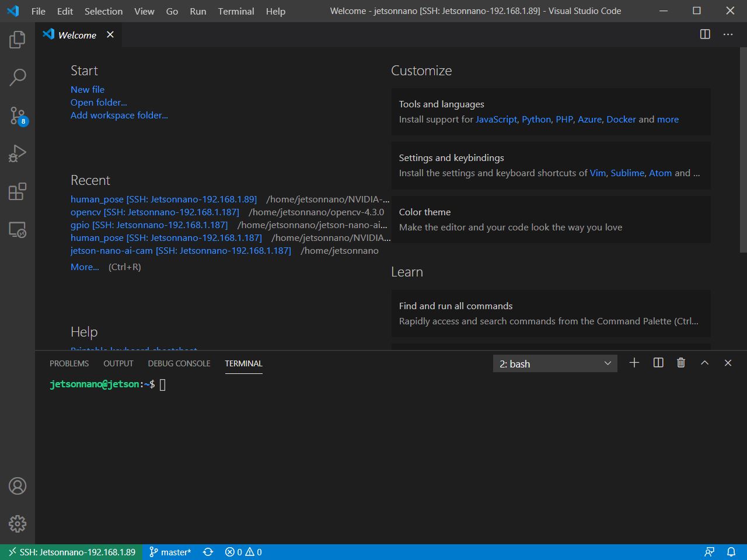This screenshot has width=747, height=560.
Task: Click the Vim keybindings link
Action: (x=598, y=173)
